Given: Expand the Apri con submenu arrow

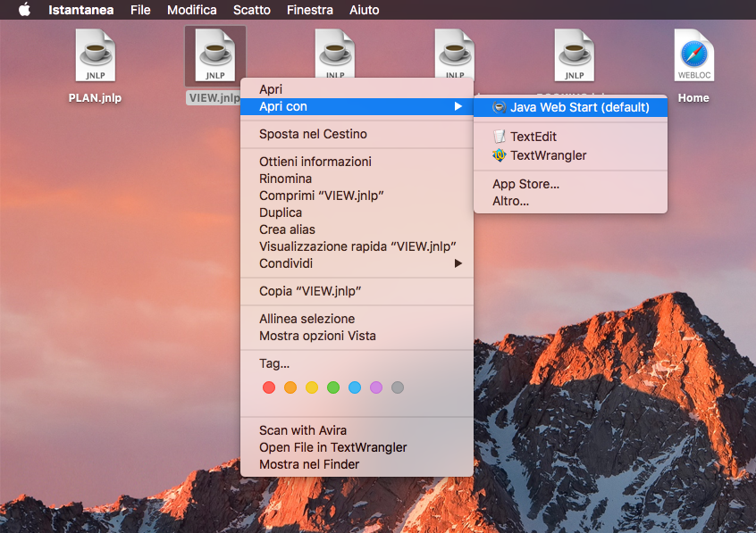Looking at the screenshot, I should [458, 106].
